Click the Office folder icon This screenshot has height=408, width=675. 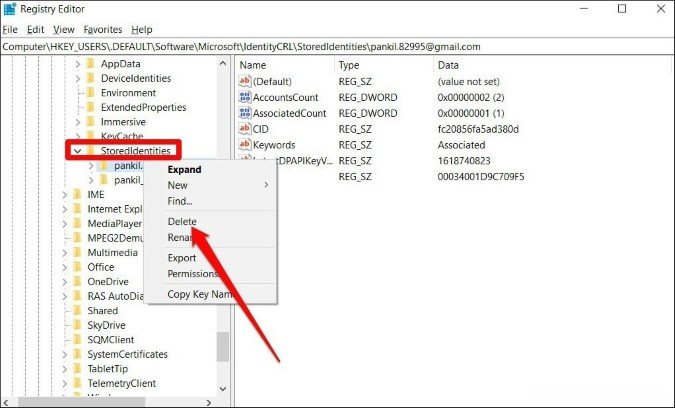click(77, 267)
